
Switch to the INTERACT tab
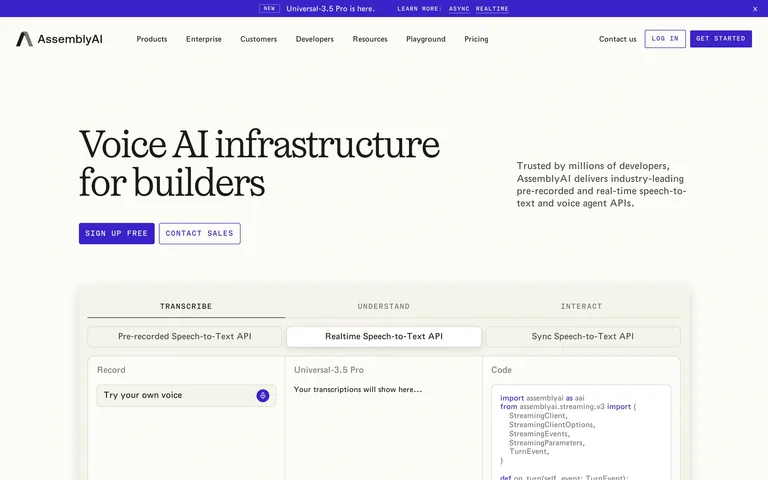(581, 307)
